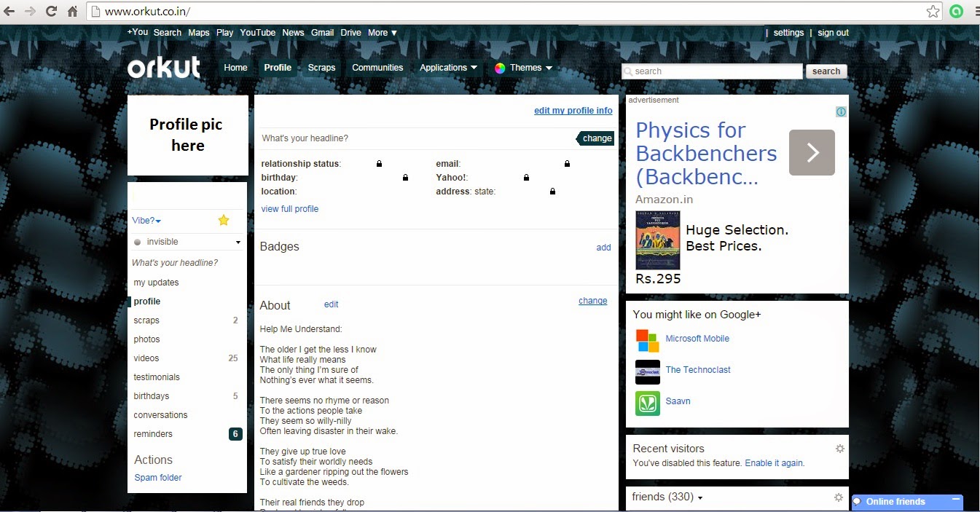Select testimonials in the sidebar
The image size is (980, 512).
pyautogui.click(x=157, y=377)
